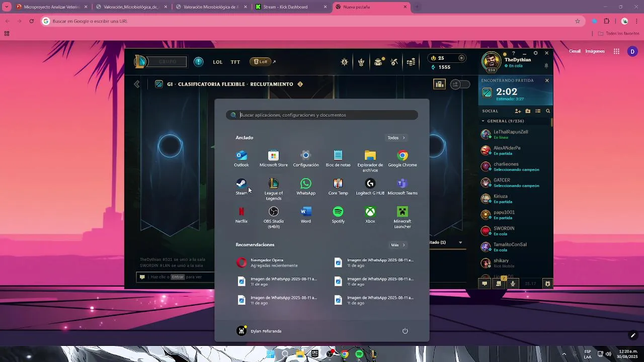Select friend SWORDIN in list
Screen dimensions: 644x362
coord(516,231)
